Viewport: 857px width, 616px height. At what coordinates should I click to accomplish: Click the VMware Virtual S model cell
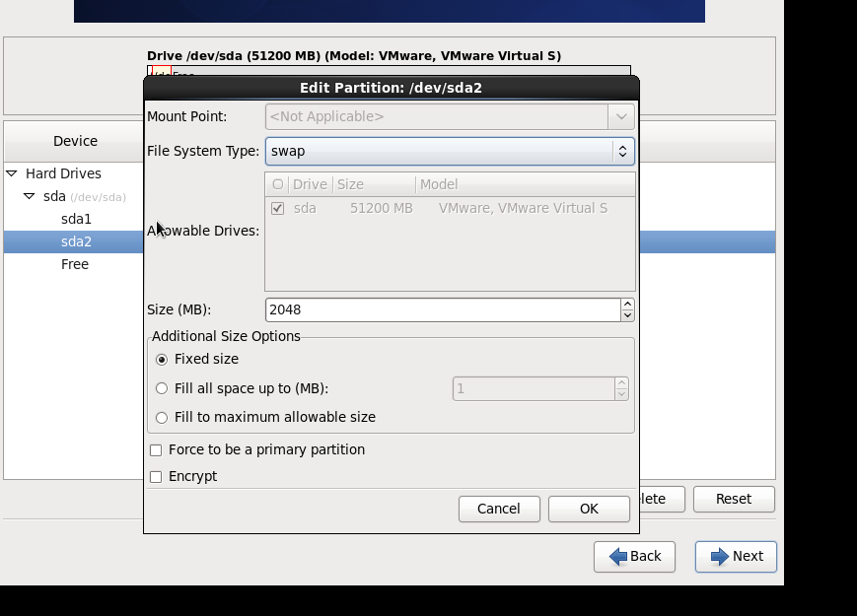click(523, 209)
